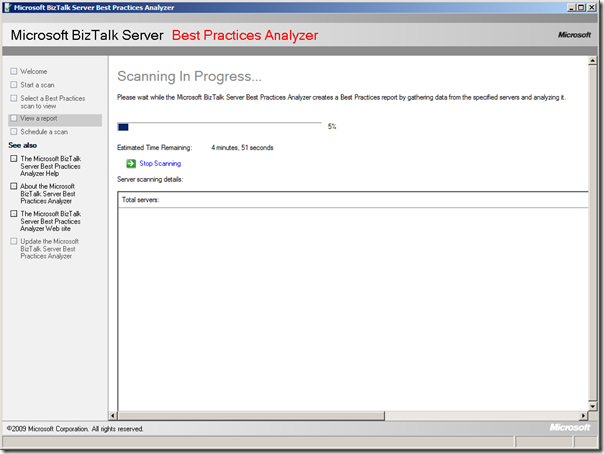The width and height of the screenshot is (604, 454).
Task: Click the icon beside Analyzer Help entry
Action: (14, 159)
